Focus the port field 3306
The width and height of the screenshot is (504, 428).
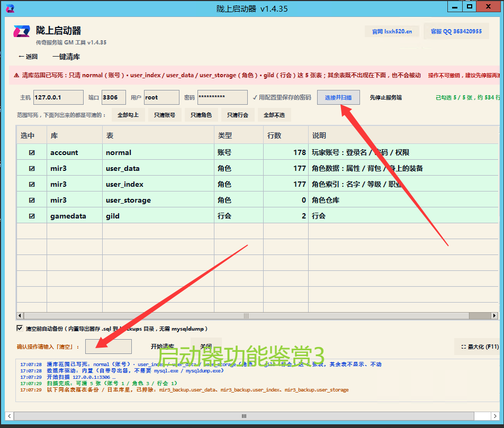click(x=113, y=97)
